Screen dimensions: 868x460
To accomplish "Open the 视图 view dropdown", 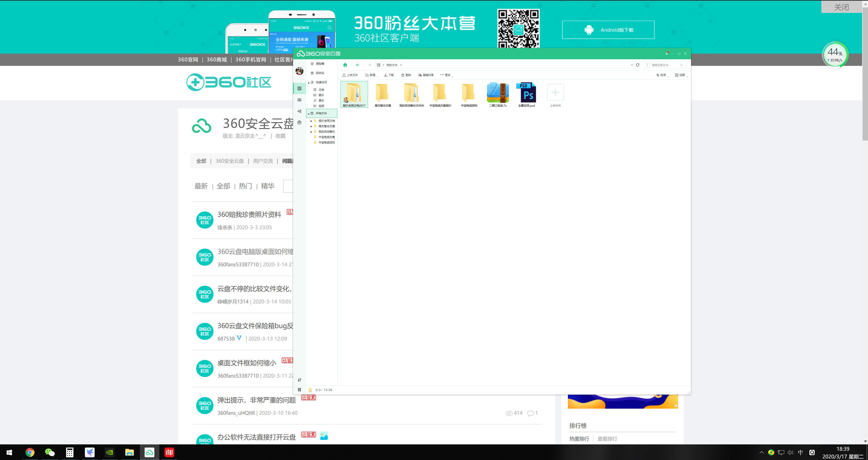I will coord(681,75).
